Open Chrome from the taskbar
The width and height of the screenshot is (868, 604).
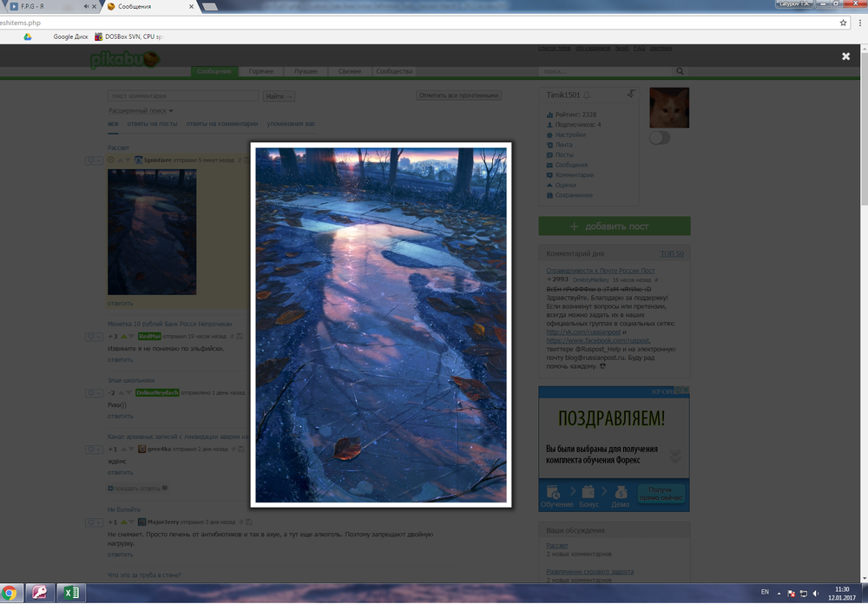click(10, 593)
